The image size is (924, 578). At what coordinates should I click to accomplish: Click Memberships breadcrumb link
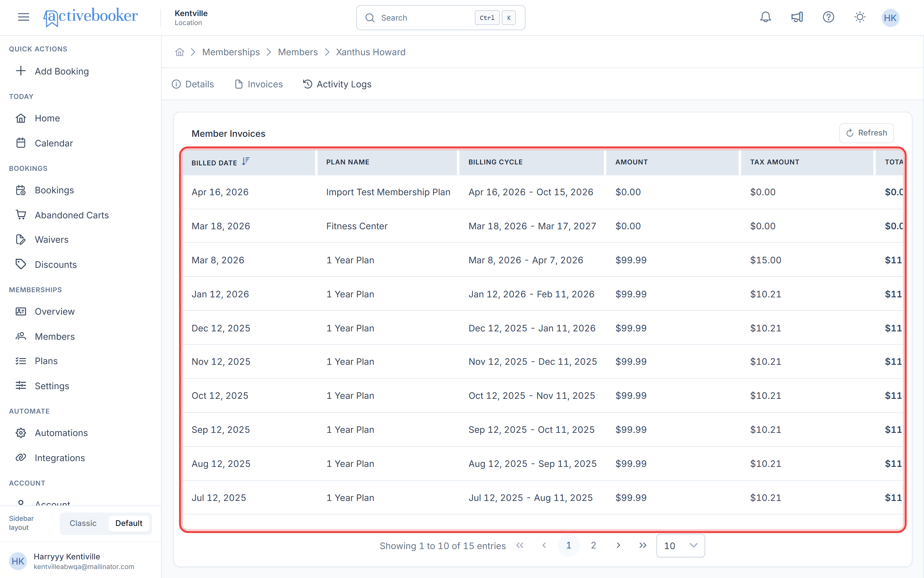click(x=231, y=52)
